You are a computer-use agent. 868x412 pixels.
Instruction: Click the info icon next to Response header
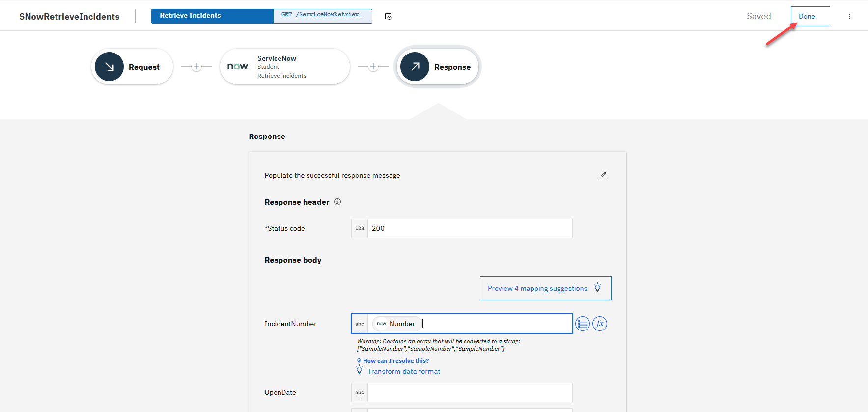337,202
